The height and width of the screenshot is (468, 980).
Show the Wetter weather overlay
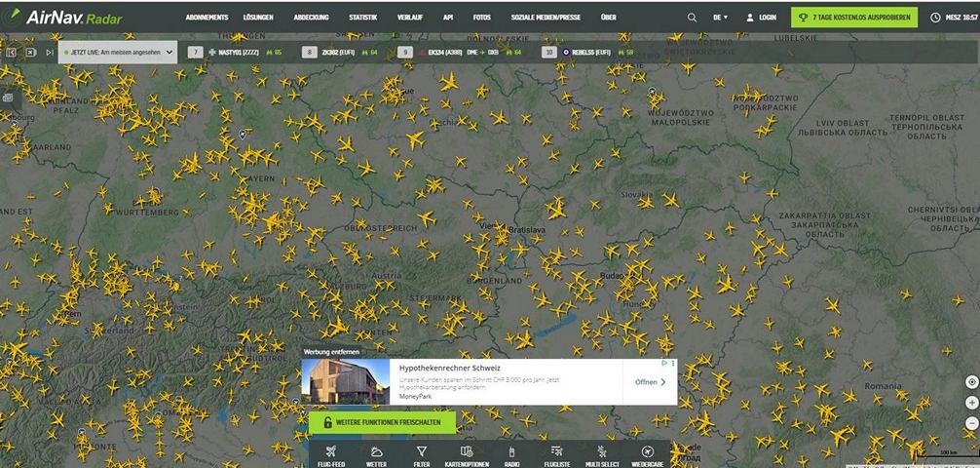coord(376,455)
